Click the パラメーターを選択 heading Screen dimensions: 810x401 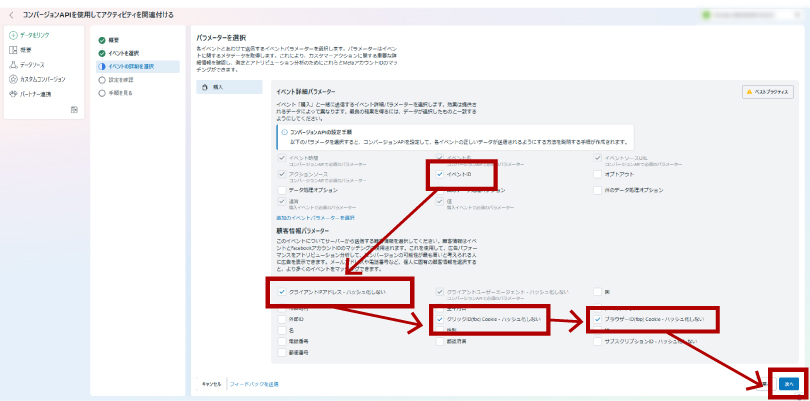click(221, 38)
